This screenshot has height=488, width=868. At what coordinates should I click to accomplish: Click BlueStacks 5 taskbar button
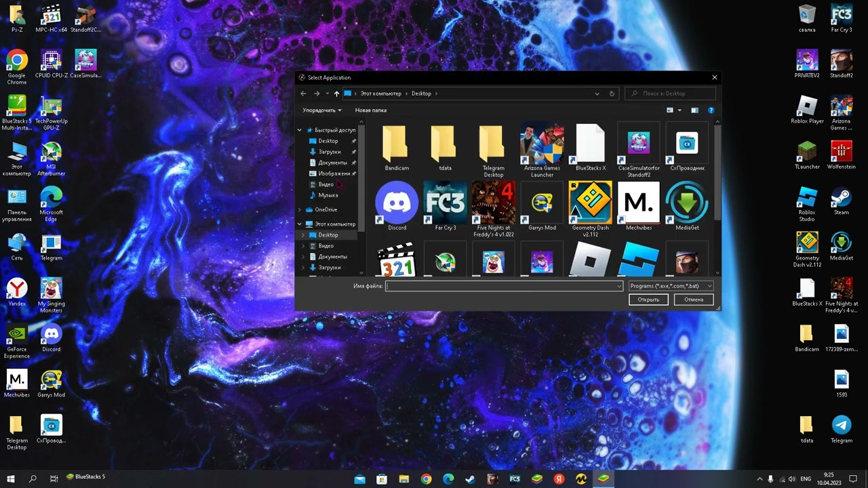tap(86, 476)
